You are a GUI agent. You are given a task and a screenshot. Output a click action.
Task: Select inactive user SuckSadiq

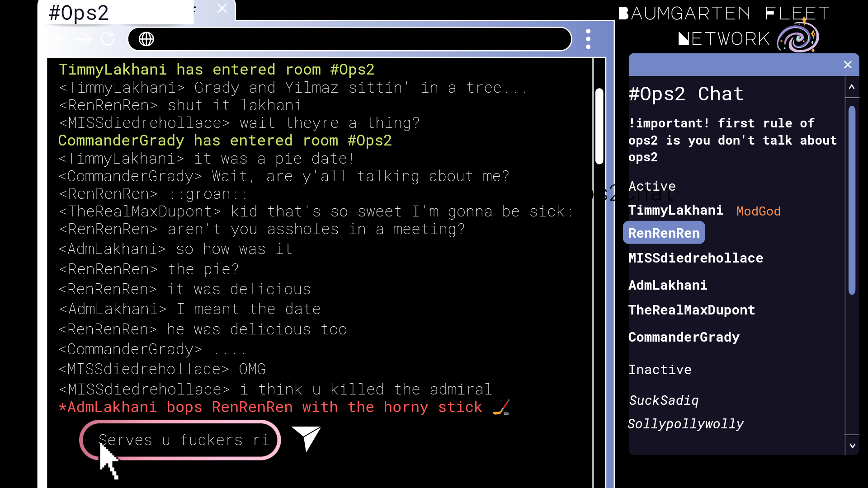(x=664, y=400)
